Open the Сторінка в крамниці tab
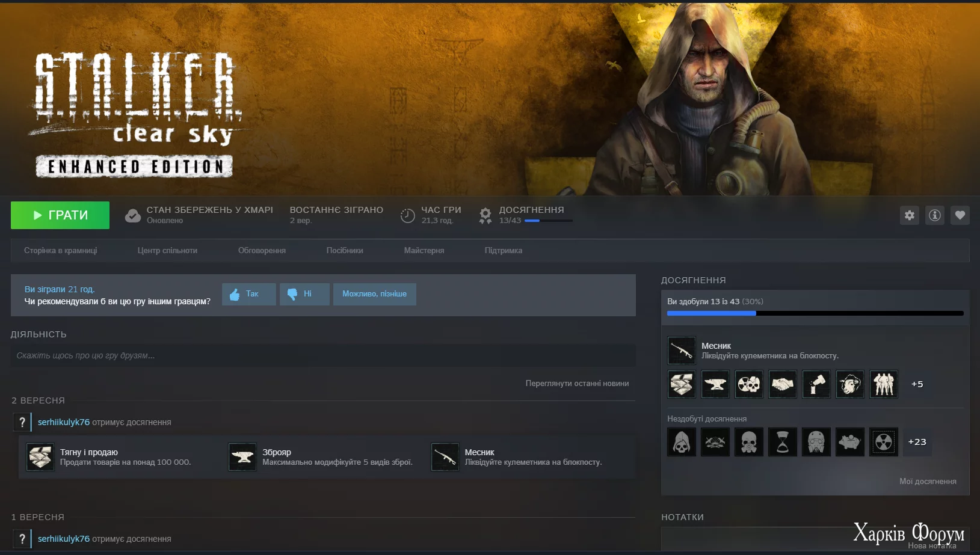 (x=60, y=251)
